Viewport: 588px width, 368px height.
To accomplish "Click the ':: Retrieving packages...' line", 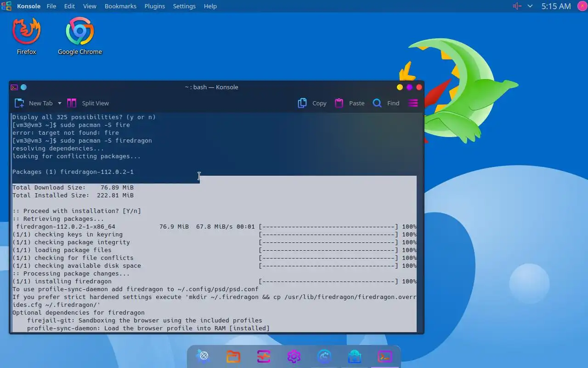I will coord(58,218).
